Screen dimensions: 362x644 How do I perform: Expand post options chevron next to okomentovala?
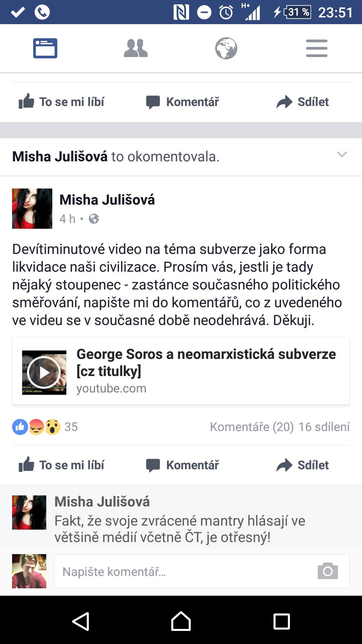point(342,155)
